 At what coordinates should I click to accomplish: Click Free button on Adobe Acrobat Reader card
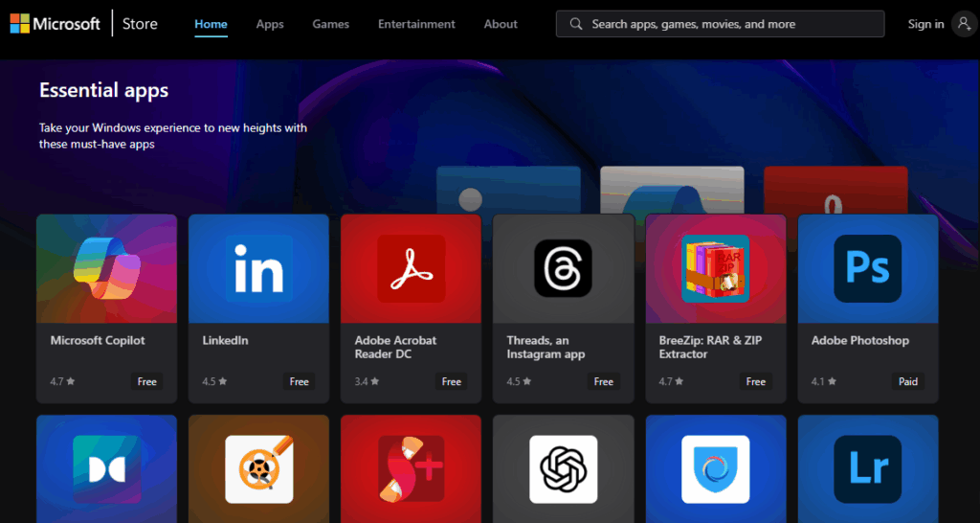(452, 381)
